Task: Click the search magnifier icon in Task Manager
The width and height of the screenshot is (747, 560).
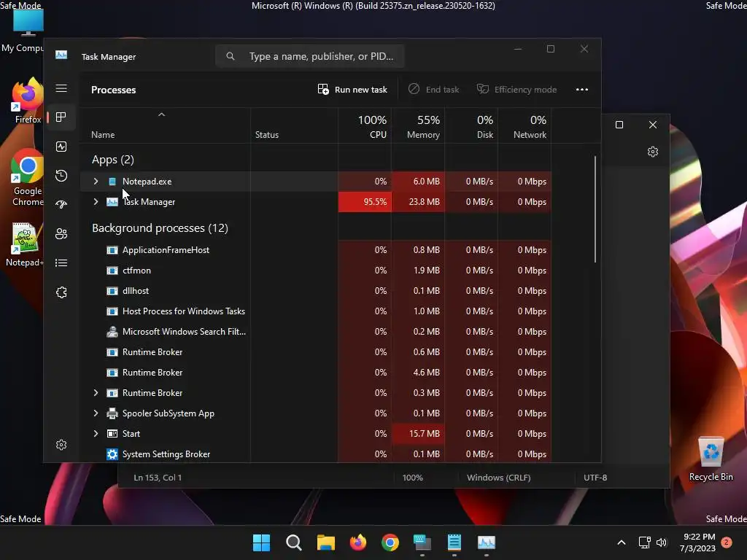Action: click(231, 56)
